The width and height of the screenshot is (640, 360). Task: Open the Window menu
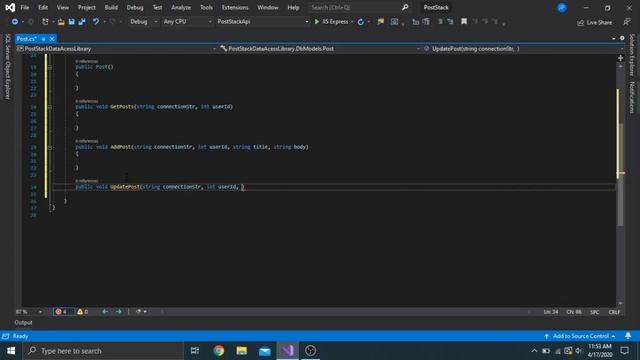click(268, 7)
